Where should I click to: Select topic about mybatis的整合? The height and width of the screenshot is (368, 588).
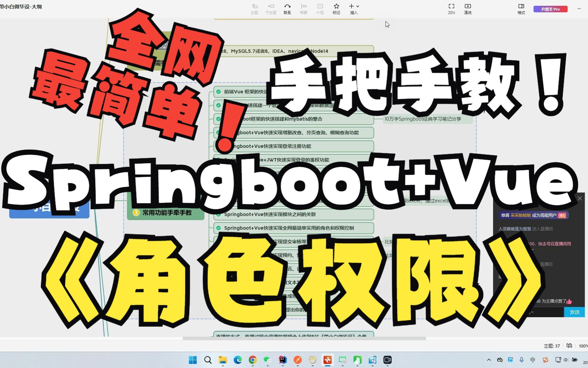point(294,119)
